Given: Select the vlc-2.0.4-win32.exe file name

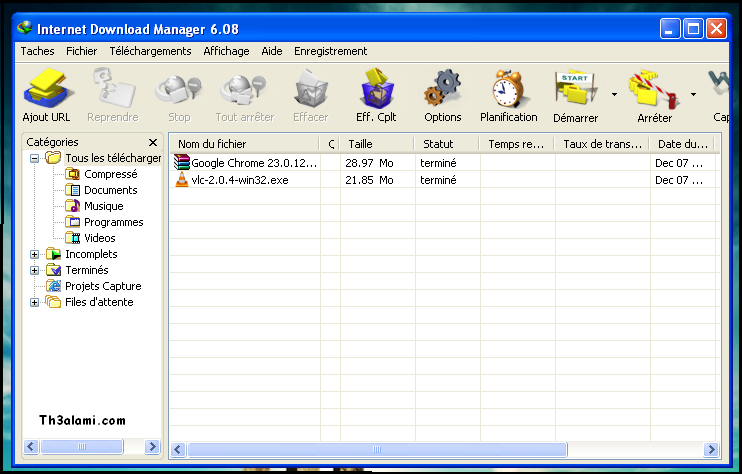Looking at the screenshot, I should [x=240, y=180].
